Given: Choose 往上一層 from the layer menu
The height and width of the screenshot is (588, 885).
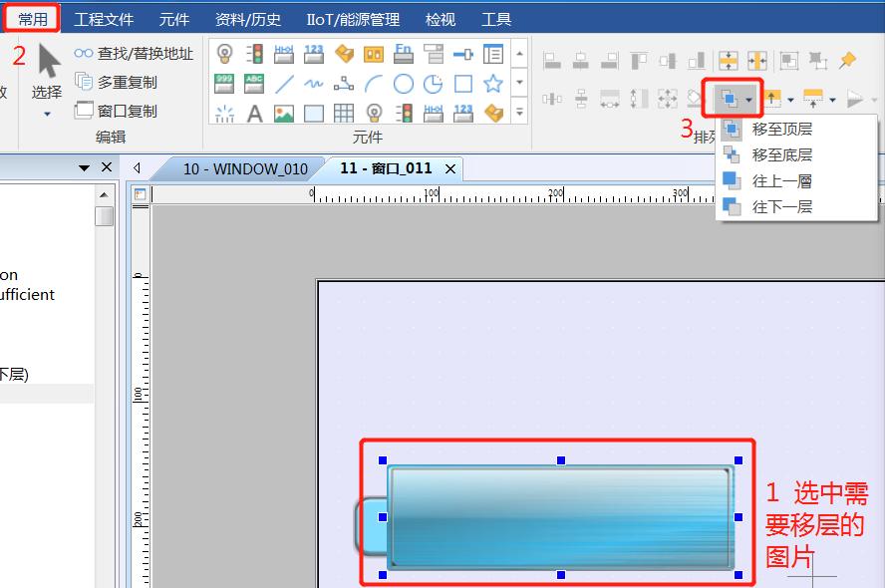Looking at the screenshot, I should click(796, 180).
